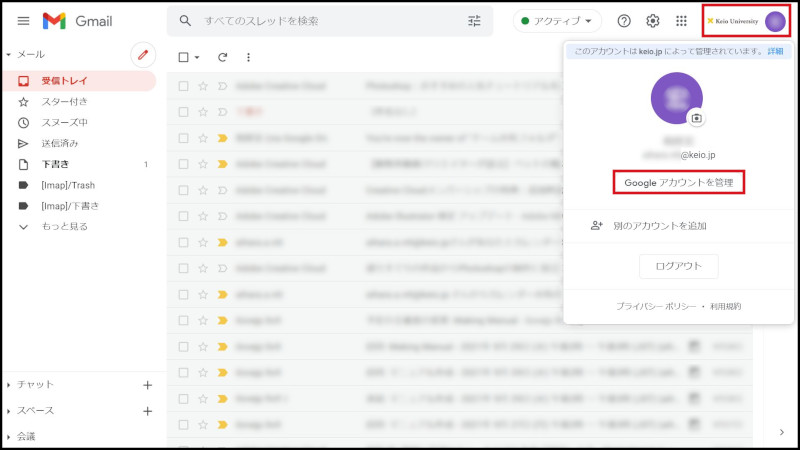Refresh the inbox message list
This screenshot has width=800, height=450.
coord(222,58)
